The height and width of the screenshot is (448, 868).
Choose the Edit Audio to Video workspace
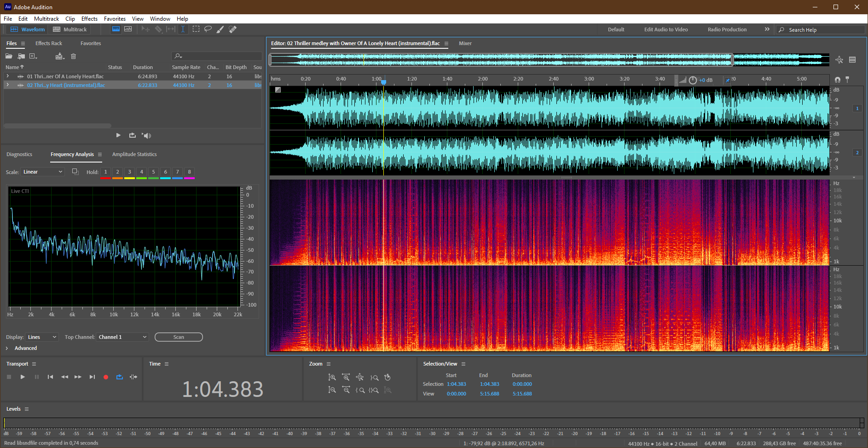point(666,29)
